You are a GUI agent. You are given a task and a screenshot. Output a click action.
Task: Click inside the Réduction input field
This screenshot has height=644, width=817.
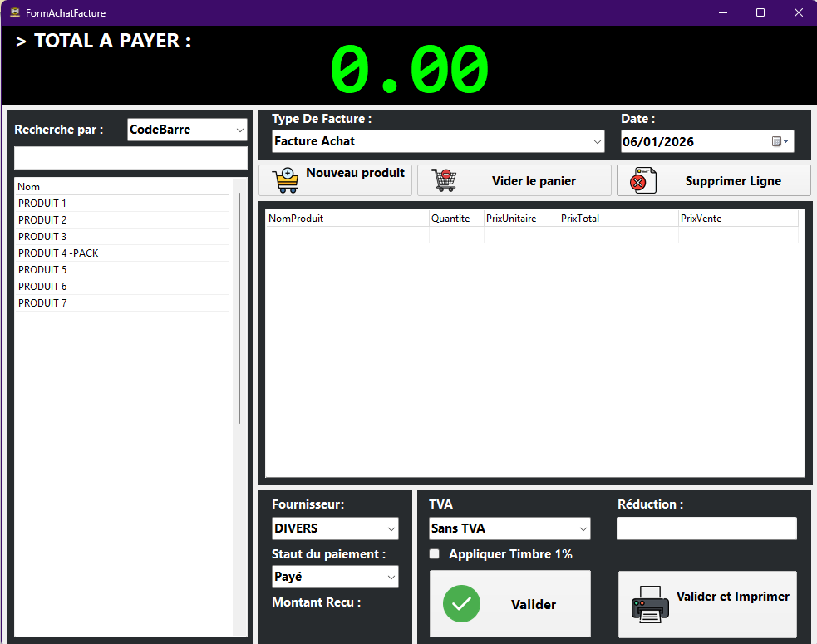click(706, 528)
